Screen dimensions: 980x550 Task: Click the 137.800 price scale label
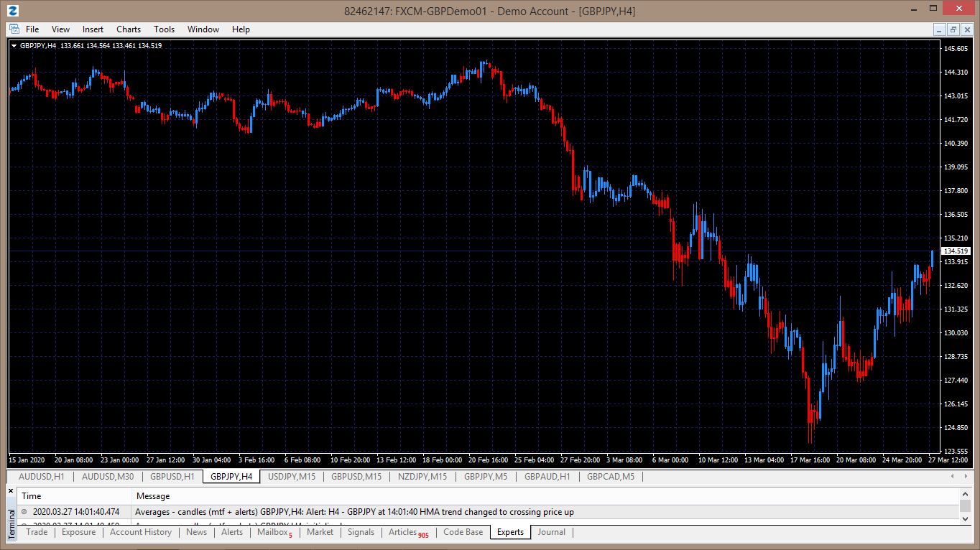point(956,190)
